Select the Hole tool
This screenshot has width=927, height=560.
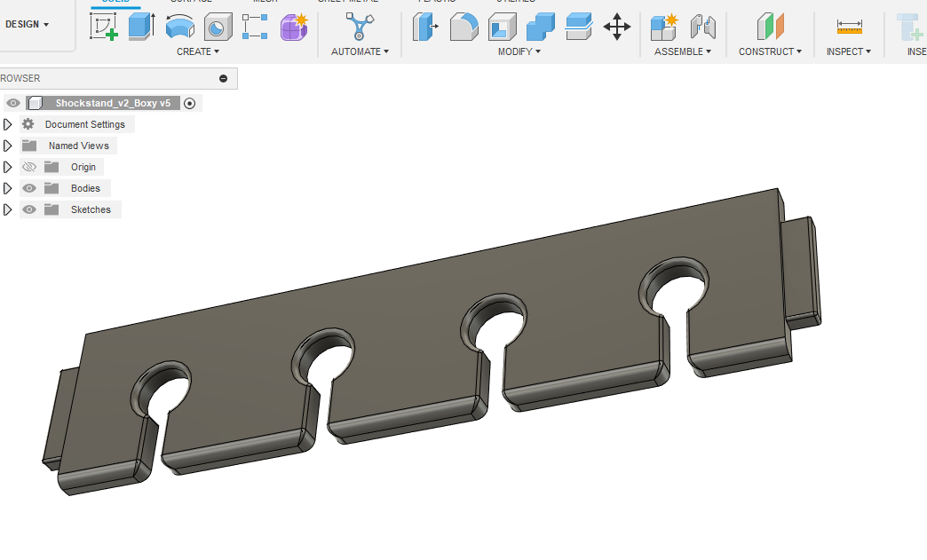pyautogui.click(x=217, y=27)
